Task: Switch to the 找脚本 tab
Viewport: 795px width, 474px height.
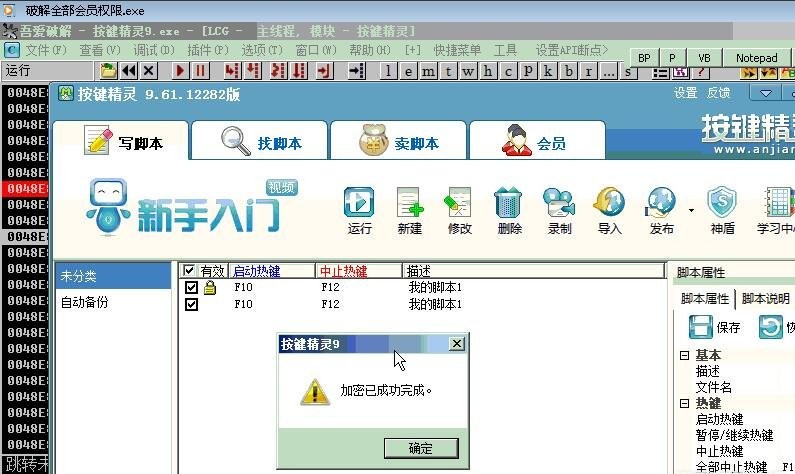Action: (260, 141)
